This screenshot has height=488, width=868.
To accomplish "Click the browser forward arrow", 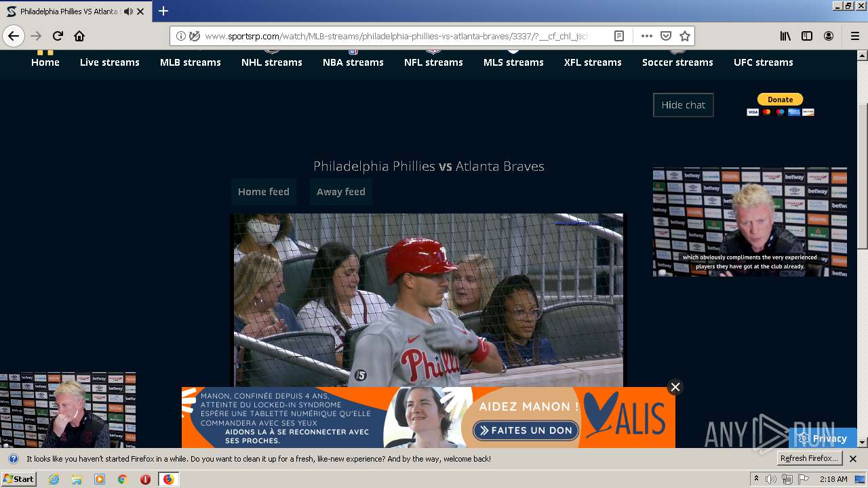I will tap(36, 36).
